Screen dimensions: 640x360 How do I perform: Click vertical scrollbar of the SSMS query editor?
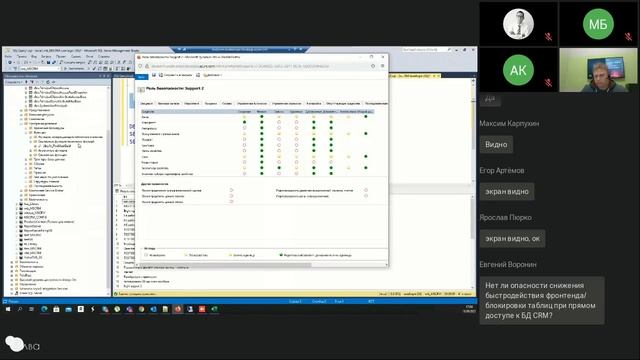coord(473,131)
